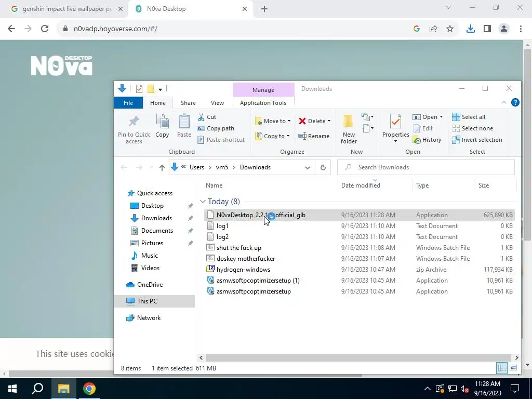
Task: Switch to the View ribbon tab
Action: click(x=217, y=103)
